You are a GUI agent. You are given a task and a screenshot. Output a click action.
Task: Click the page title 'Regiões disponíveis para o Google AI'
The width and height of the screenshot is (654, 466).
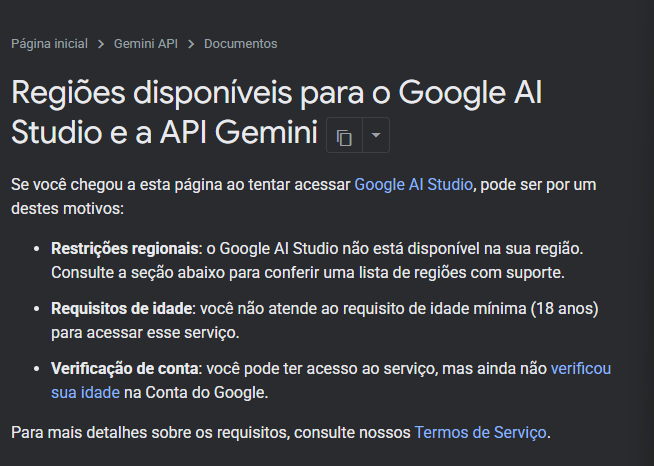277,93
